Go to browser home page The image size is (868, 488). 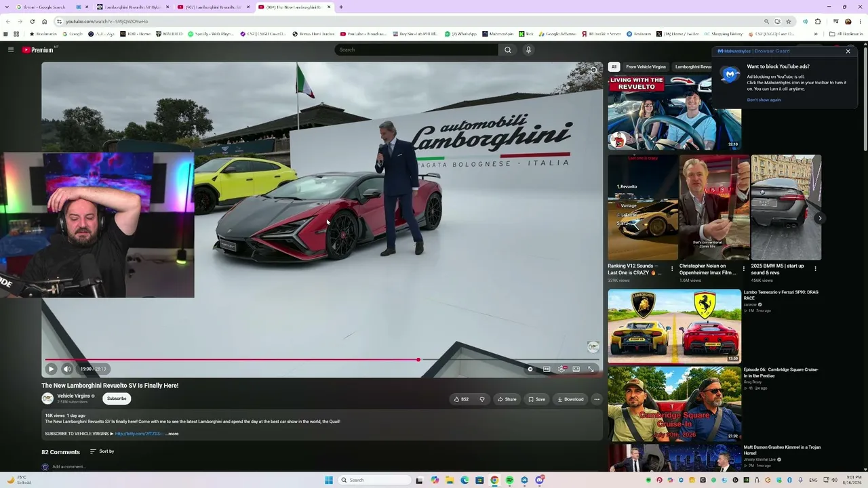coord(45,21)
